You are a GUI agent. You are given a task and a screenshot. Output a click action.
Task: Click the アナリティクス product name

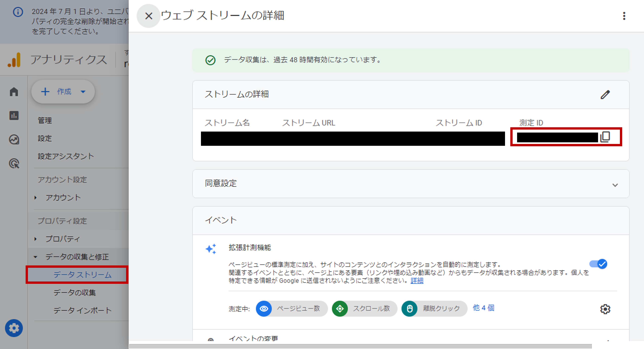tap(69, 60)
